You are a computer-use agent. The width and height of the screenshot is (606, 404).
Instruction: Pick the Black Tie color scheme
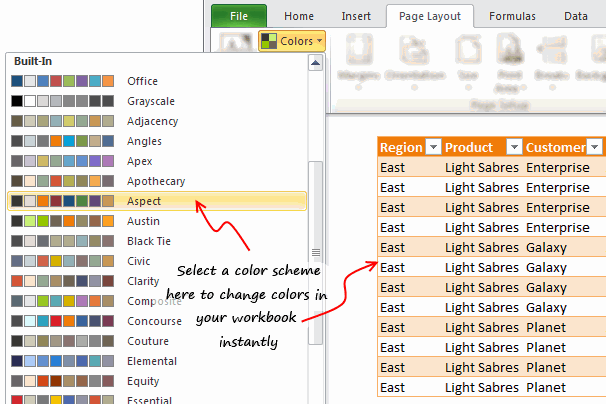(148, 241)
